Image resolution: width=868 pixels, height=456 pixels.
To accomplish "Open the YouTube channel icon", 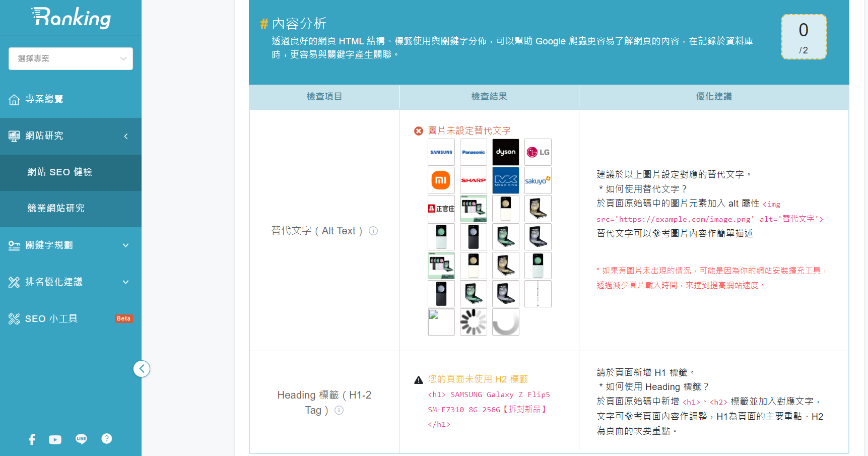I will [x=55, y=439].
